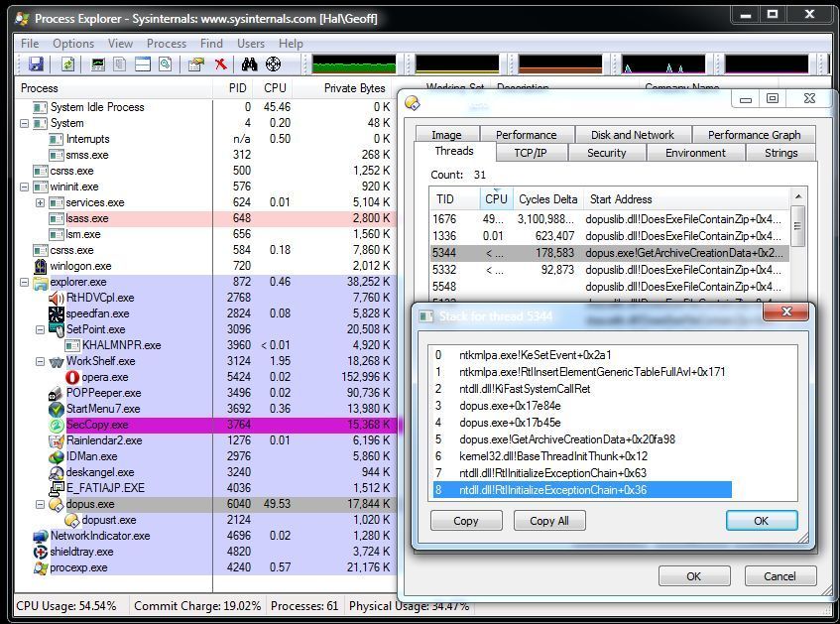The image size is (840, 624).
Task: Sort process list by Private Bytes header
Action: click(343, 88)
